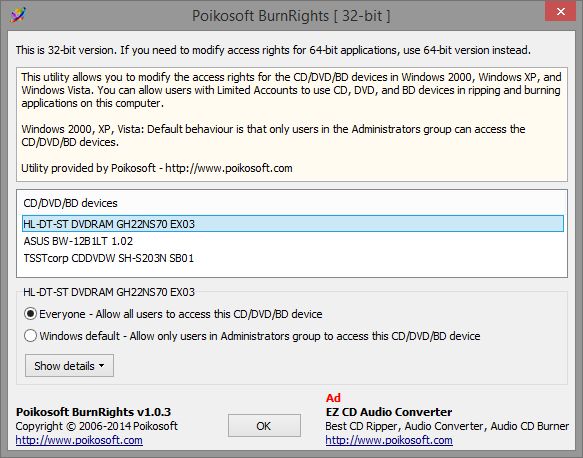Image resolution: width=583 pixels, height=458 pixels.
Task: Click the OK button
Action: (264, 425)
